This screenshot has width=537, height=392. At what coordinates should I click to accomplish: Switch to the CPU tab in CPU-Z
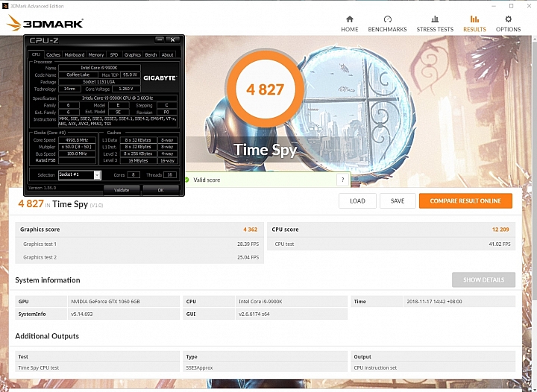click(x=36, y=54)
